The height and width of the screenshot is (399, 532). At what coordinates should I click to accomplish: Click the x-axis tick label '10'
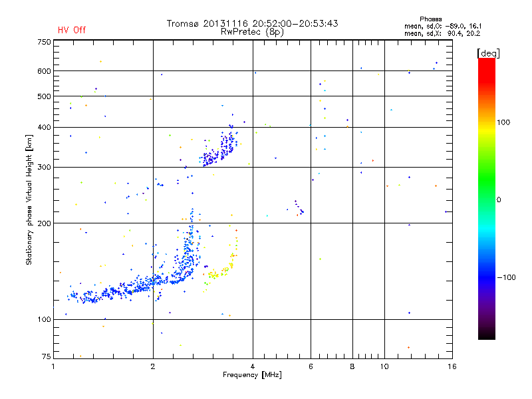click(384, 366)
